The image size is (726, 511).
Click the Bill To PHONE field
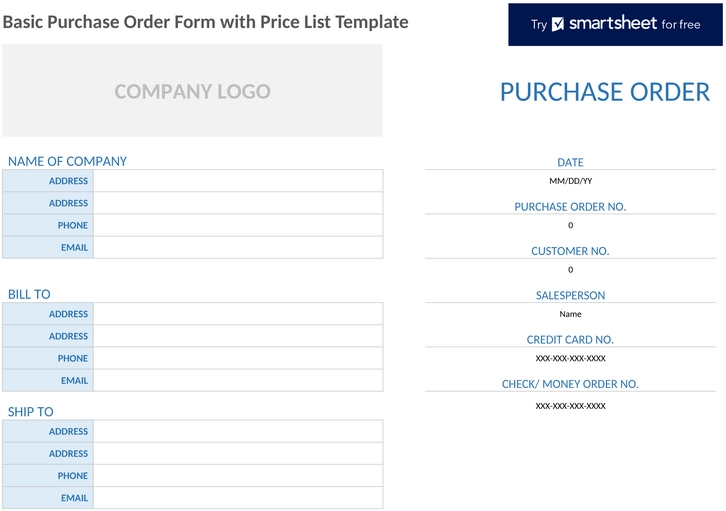pos(238,358)
